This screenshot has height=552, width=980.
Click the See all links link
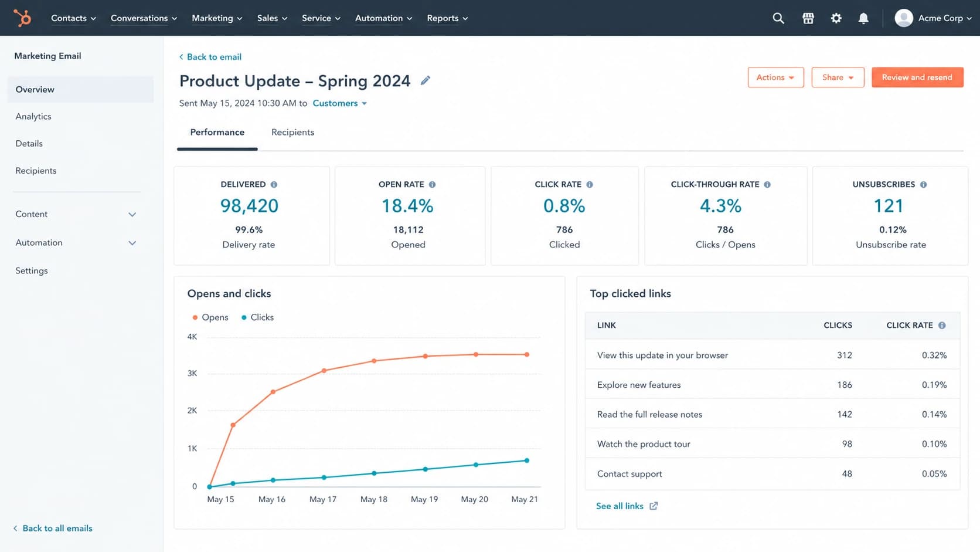point(620,506)
